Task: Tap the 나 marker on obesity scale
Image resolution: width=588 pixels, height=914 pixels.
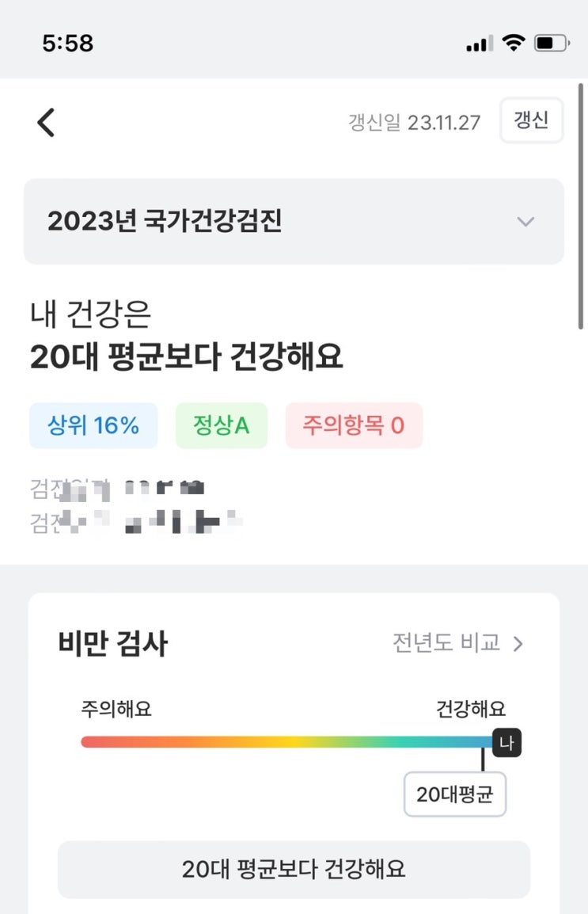Action: pos(506,743)
